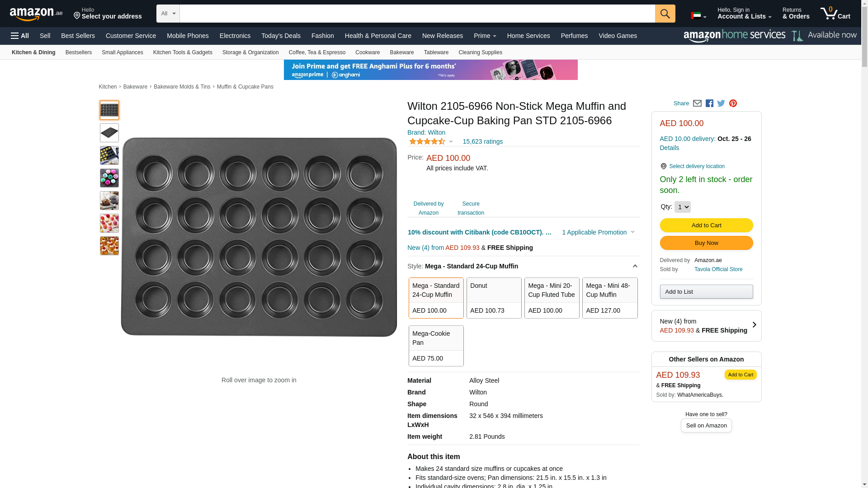
Task: Choose Mega - Mini 48-Cup Muffin style
Action: pyautogui.click(x=609, y=298)
